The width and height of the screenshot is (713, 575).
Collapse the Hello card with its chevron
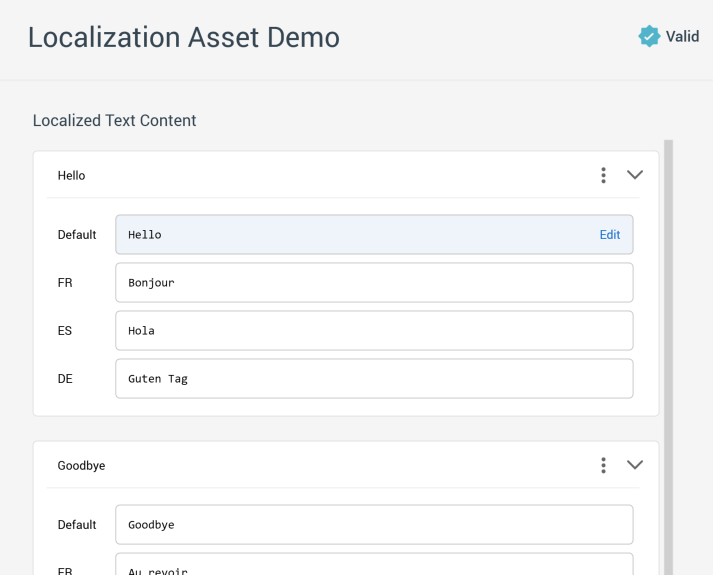click(x=635, y=175)
